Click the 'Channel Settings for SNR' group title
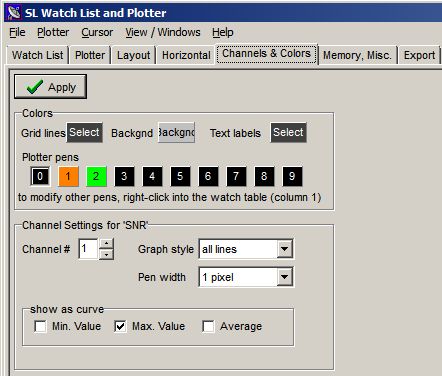 pos(85,225)
